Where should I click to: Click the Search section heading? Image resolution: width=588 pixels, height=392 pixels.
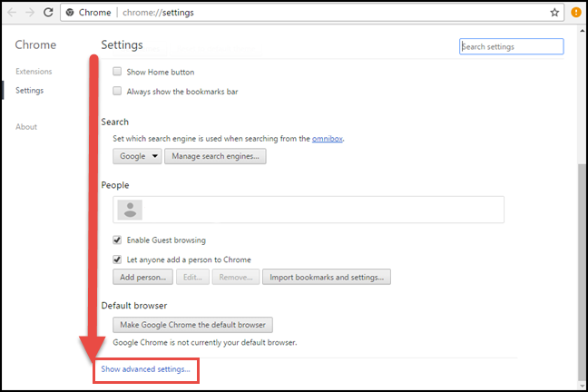tap(114, 122)
